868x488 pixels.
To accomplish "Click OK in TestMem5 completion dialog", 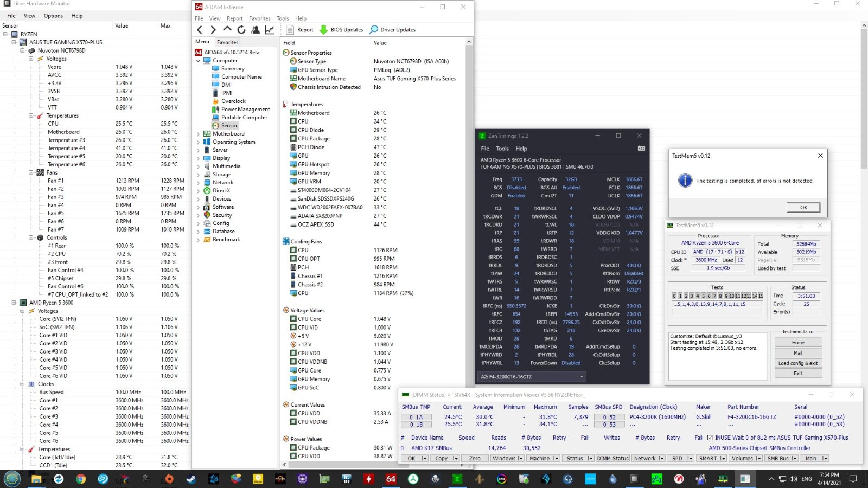I will pos(803,207).
